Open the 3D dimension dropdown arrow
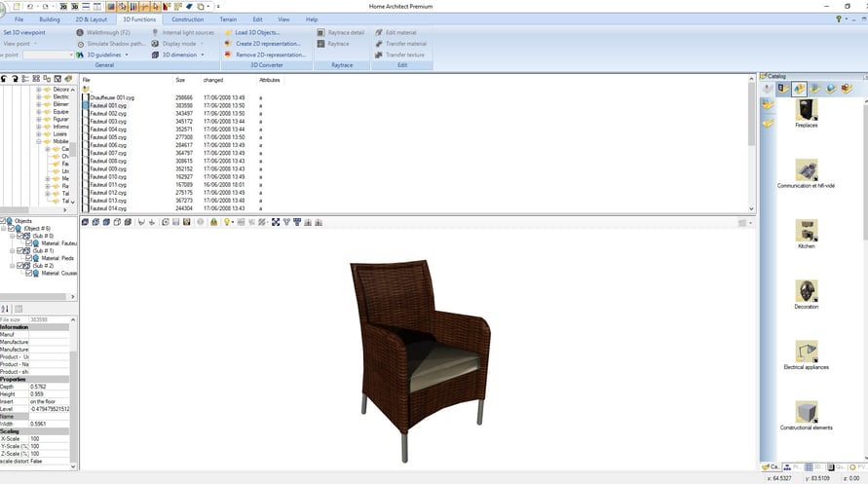 (203, 55)
